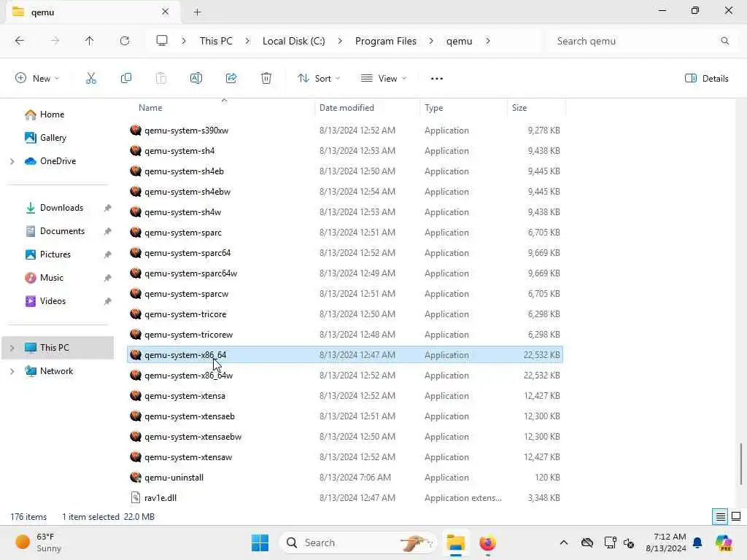Open Home in navigation pane
The image size is (747, 560).
[52, 114]
